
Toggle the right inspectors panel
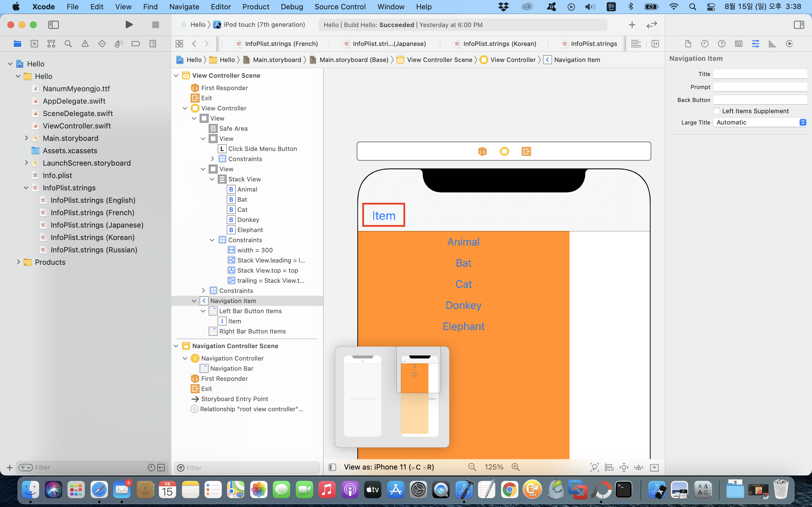coord(799,25)
